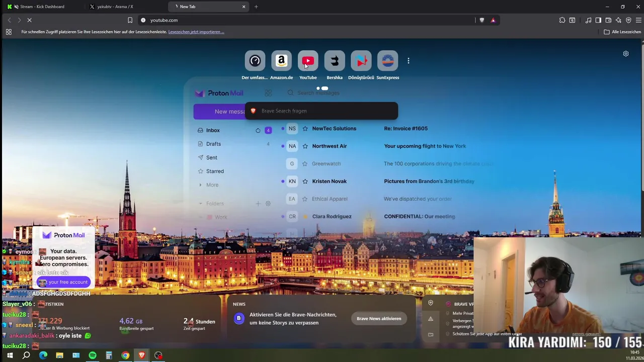Click the Brave Shields lion icon

(x=481, y=20)
